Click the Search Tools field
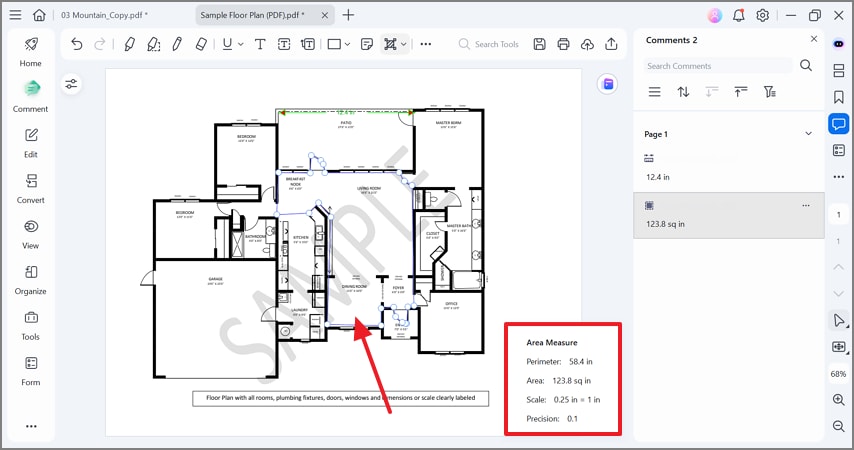Image resolution: width=854 pixels, height=450 pixels. [x=489, y=44]
